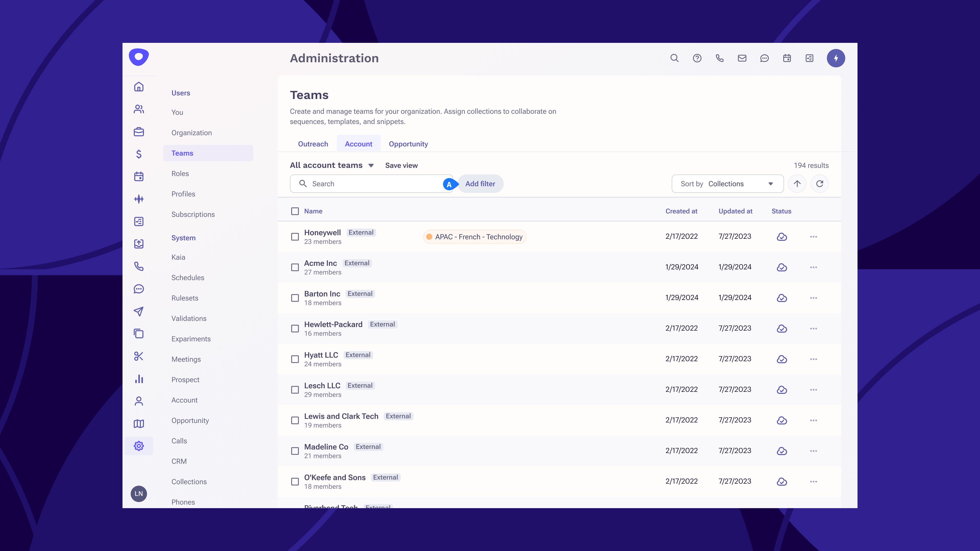Switch to the Outreach tab
This screenshot has width=980, height=551.
(x=313, y=144)
